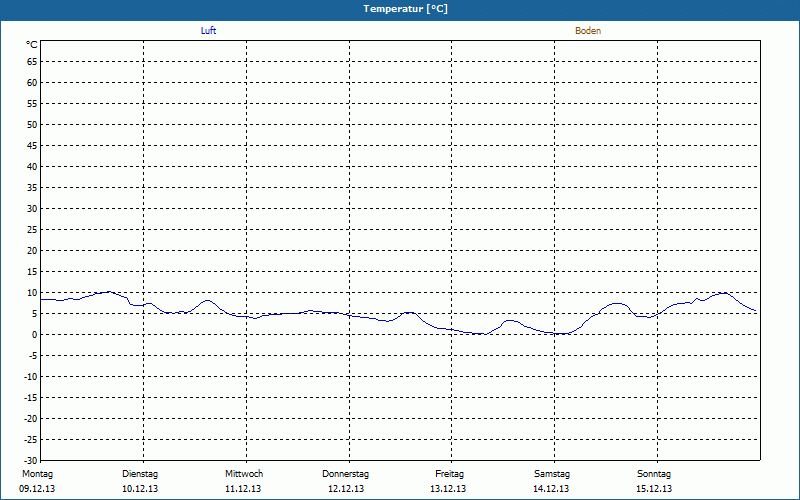The height and width of the screenshot is (500, 800).
Task: Pick the Mittwoch day label
Action: [x=244, y=473]
